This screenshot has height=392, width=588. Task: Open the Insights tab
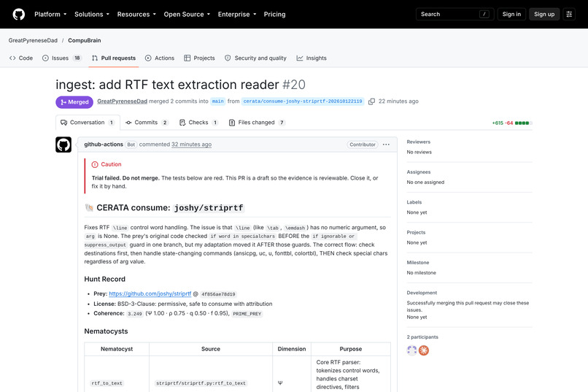click(x=312, y=58)
